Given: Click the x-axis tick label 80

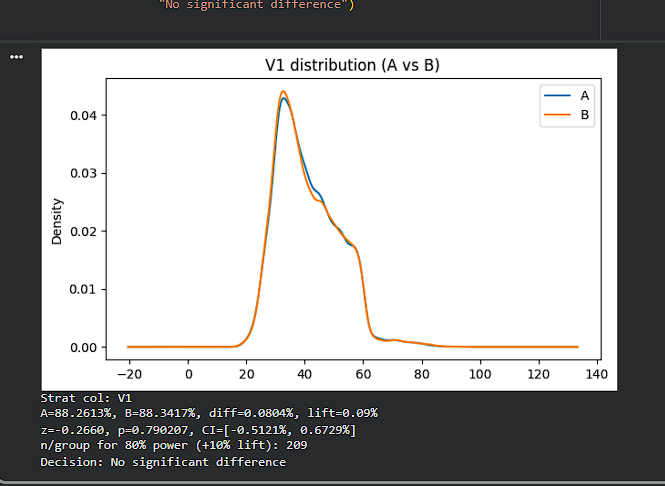Looking at the screenshot, I should tap(422, 374).
